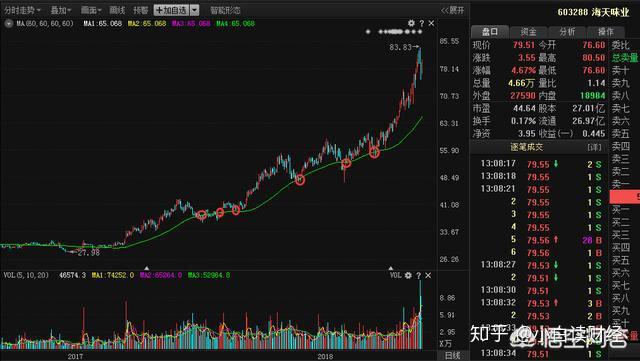Expand the arrow beside 加自选
This screenshot has width=640, height=361.
click(x=195, y=10)
